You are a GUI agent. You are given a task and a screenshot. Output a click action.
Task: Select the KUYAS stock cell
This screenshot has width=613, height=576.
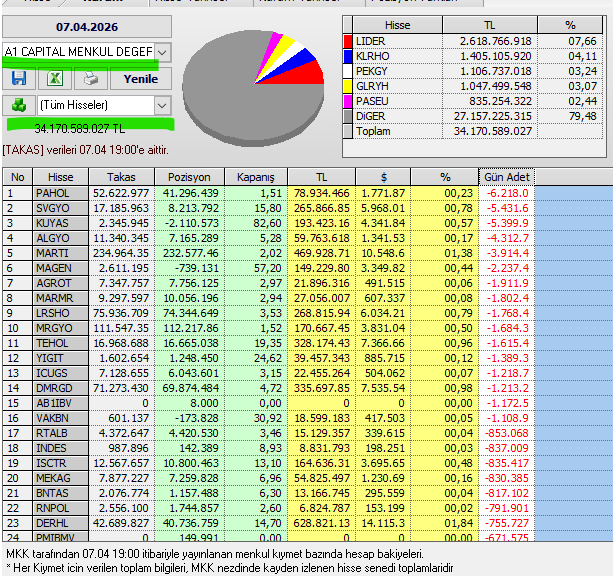click(61, 223)
